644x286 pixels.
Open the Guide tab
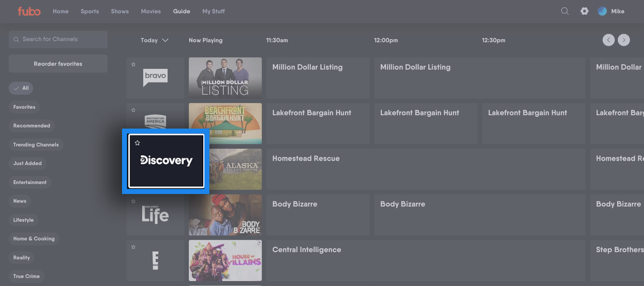[x=182, y=11]
